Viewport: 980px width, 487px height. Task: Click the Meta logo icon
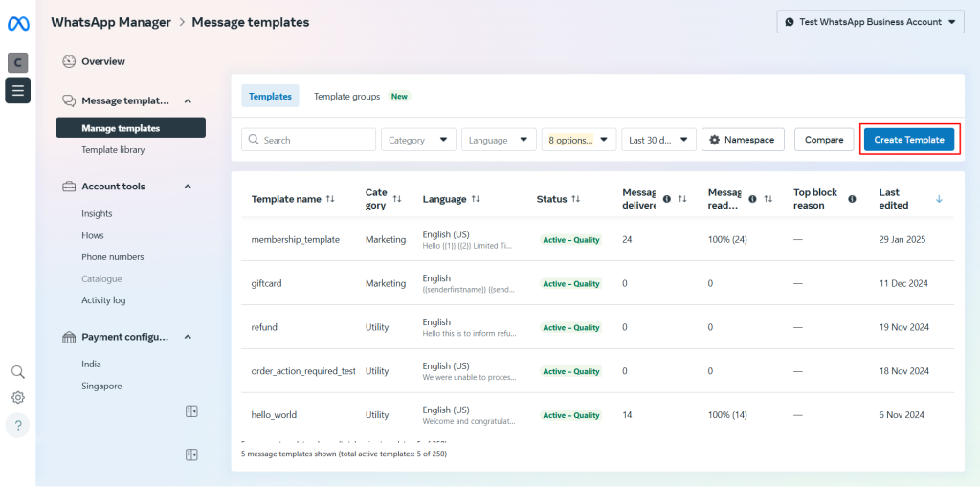pyautogui.click(x=18, y=23)
